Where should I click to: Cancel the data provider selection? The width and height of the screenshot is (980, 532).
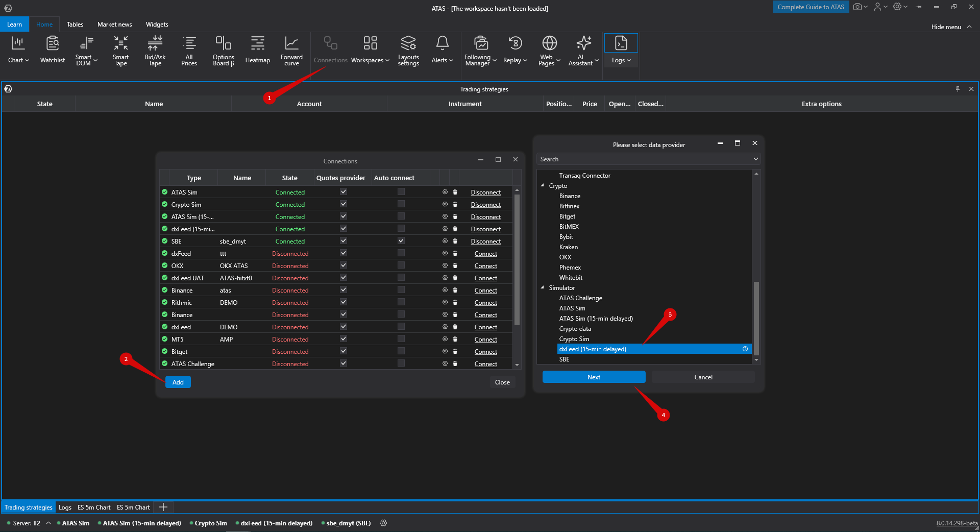pos(703,377)
